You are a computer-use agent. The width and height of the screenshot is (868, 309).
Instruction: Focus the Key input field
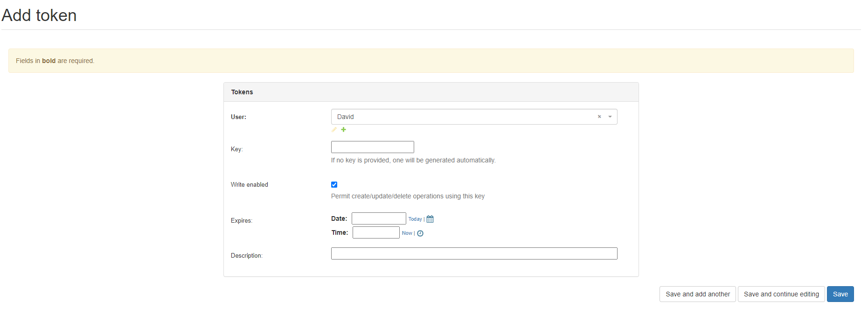coord(372,147)
